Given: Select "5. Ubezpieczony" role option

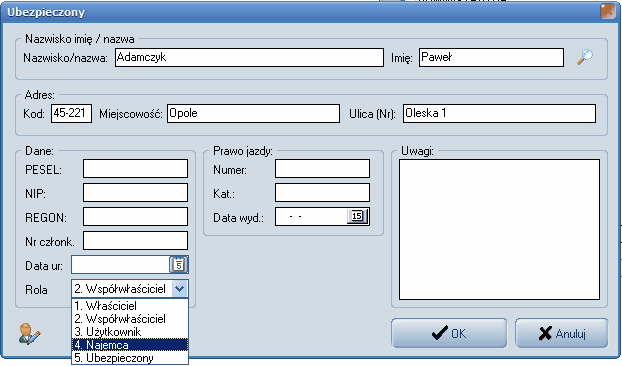Looking at the screenshot, I should 130,358.
